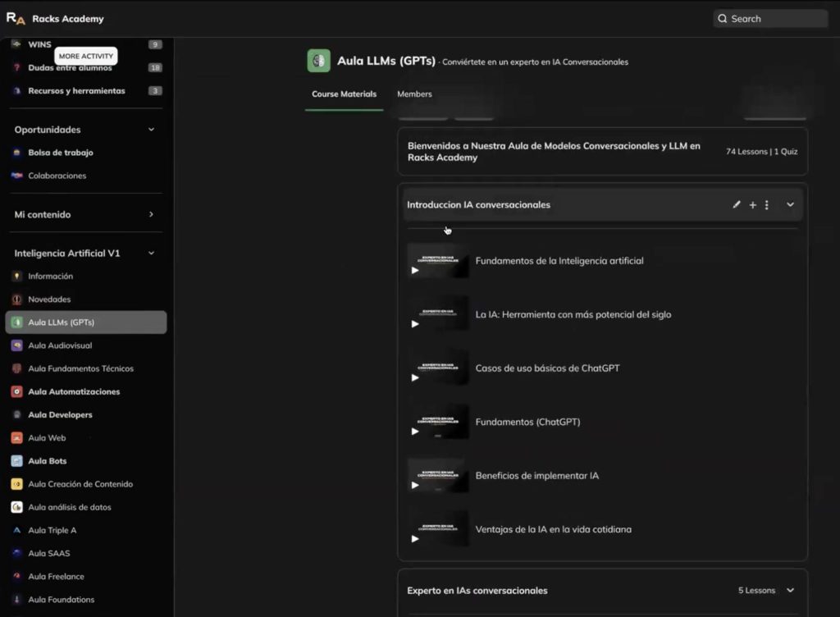Play the Fundamentos de la Inteligencia artificial thumbnail
Screen dimensions: 840x617
point(438,261)
